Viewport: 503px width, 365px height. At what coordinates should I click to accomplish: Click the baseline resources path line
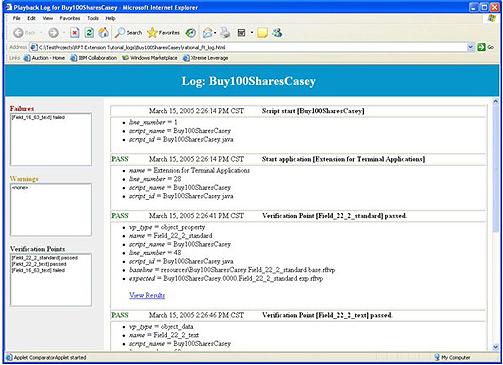click(232, 270)
